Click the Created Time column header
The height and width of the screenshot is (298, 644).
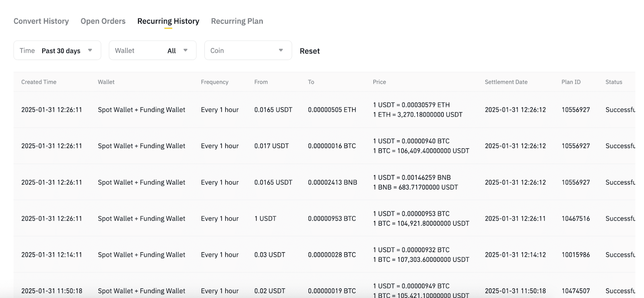click(39, 82)
